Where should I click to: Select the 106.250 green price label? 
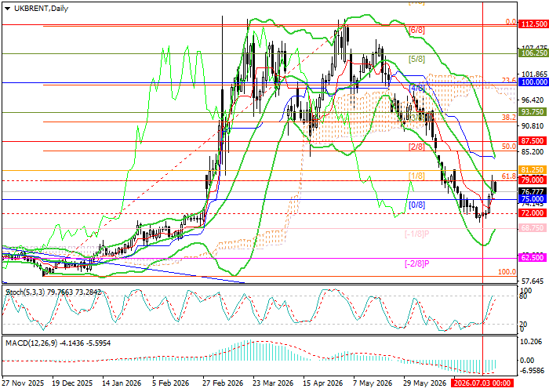[x=533, y=53]
